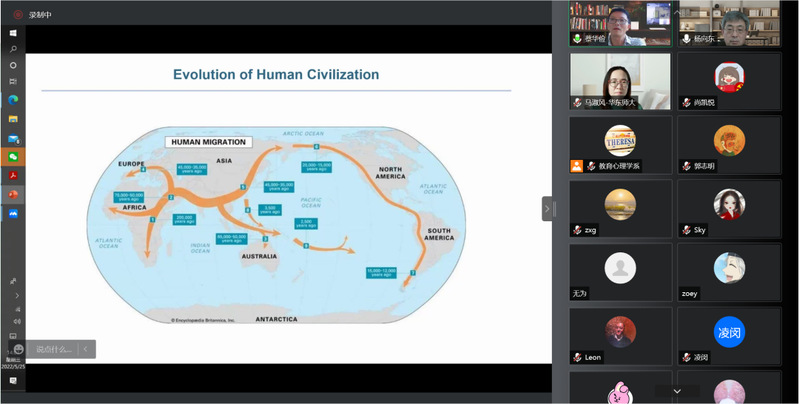
Task: Click the 'ANTARCTICA' label on the map
Action: click(x=276, y=319)
